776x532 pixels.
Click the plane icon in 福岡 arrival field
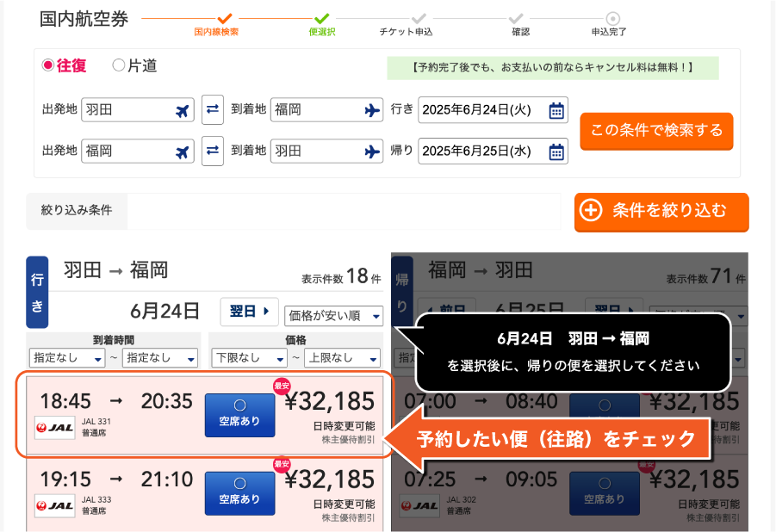click(372, 110)
